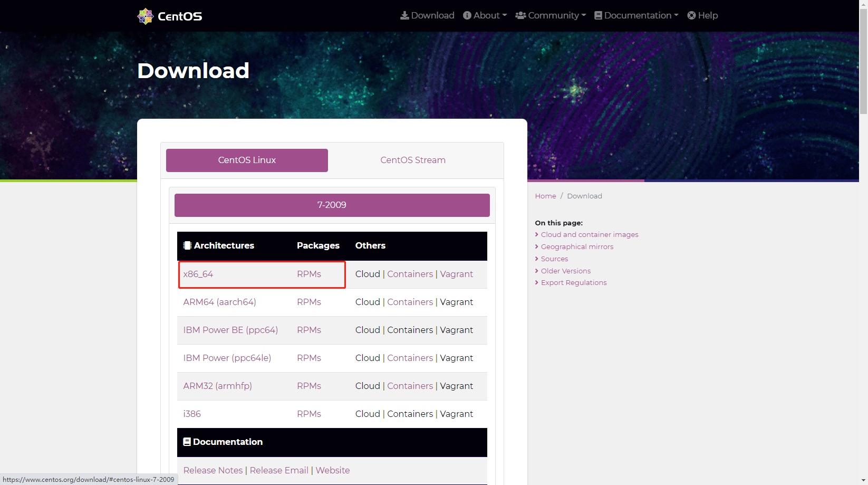Click the Documentation section header
Image resolution: width=868 pixels, height=485 pixels.
pos(223,442)
